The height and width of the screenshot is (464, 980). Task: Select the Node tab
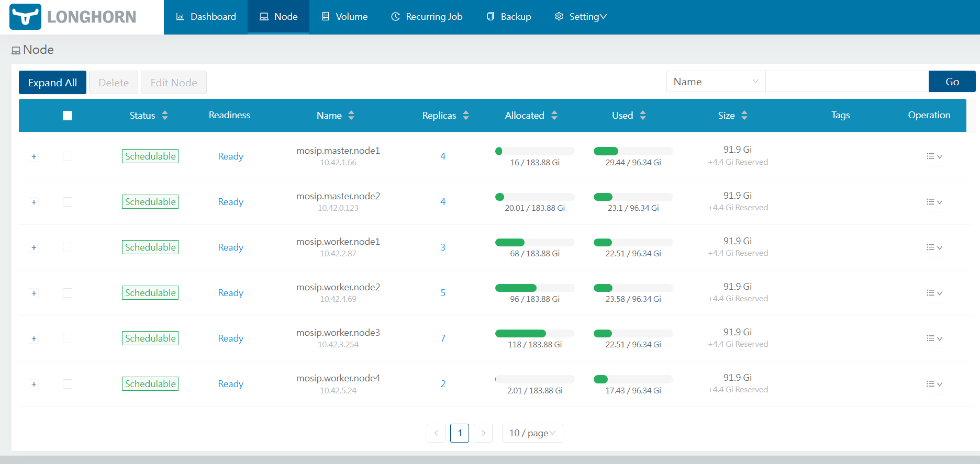[x=279, y=17]
